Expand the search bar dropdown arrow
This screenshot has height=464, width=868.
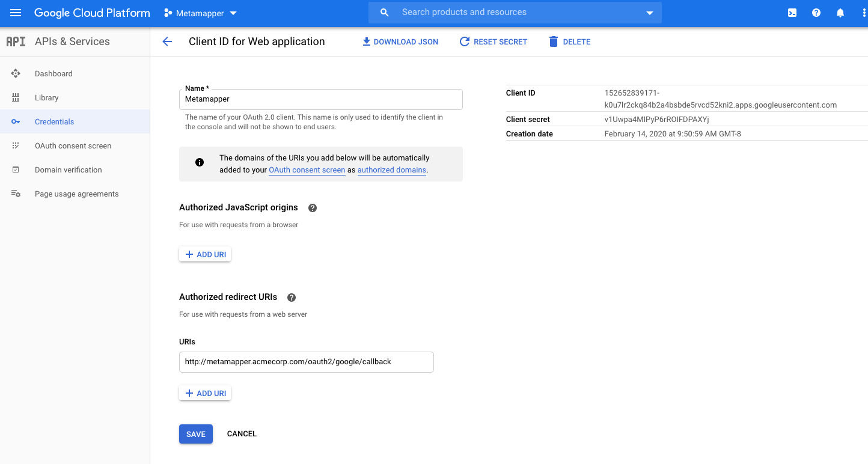(x=649, y=13)
